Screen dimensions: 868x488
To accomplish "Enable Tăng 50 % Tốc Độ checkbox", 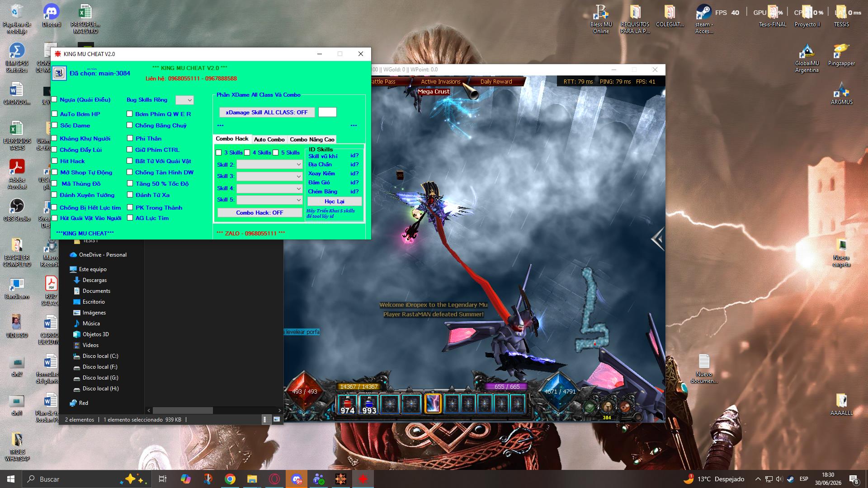I will [130, 183].
